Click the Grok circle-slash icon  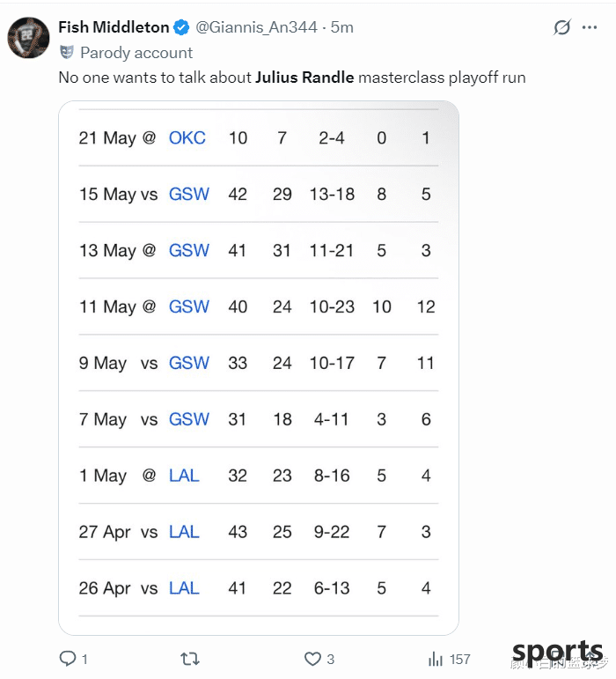(x=562, y=27)
